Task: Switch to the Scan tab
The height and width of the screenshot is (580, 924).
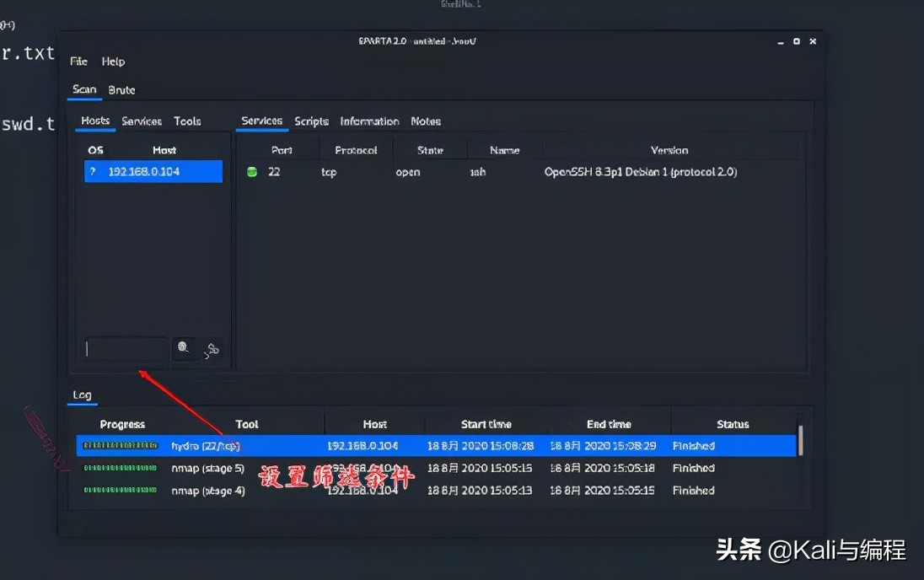Action: [x=84, y=89]
